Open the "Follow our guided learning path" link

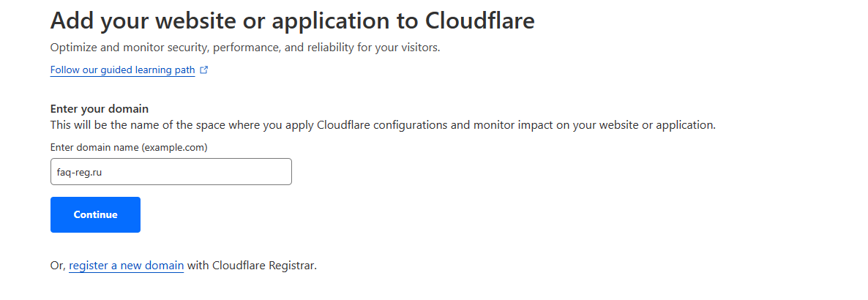[x=122, y=70]
